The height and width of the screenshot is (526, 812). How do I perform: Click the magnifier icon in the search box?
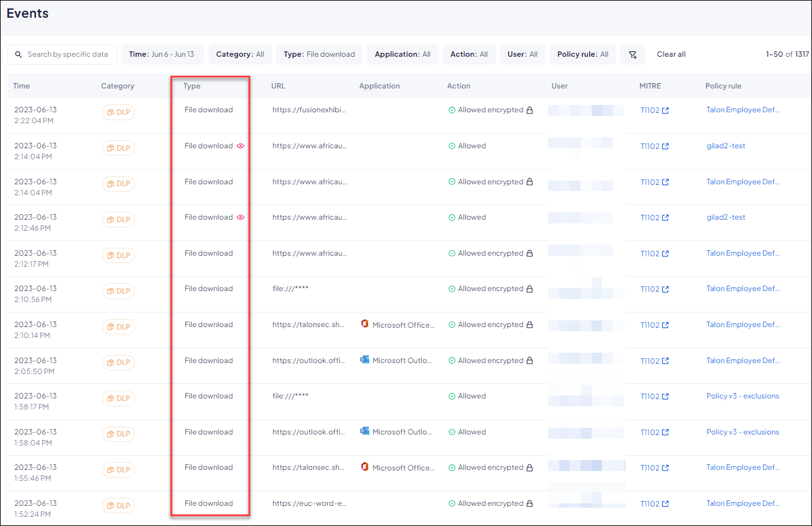tap(18, 54)
